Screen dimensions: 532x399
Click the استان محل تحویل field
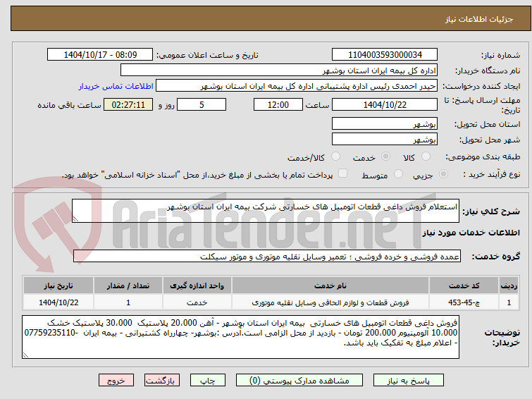tap(385, 123)
